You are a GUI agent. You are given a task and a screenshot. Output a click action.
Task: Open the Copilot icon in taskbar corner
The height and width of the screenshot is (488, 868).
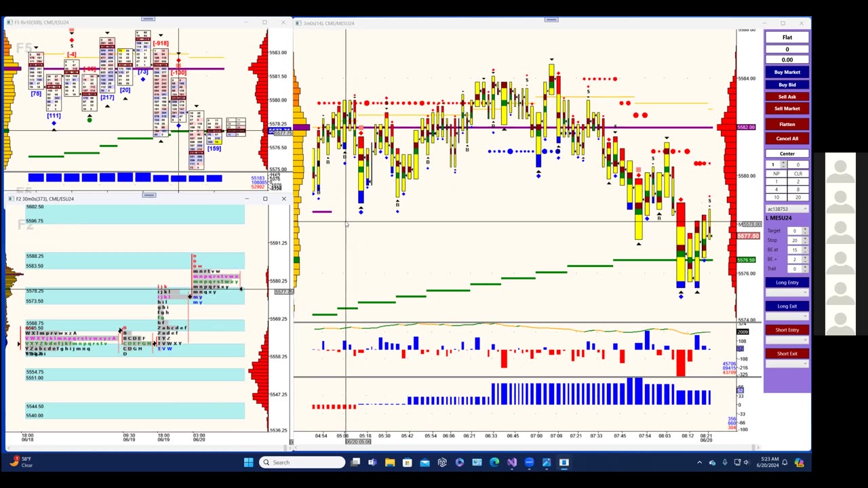point(799,462)
